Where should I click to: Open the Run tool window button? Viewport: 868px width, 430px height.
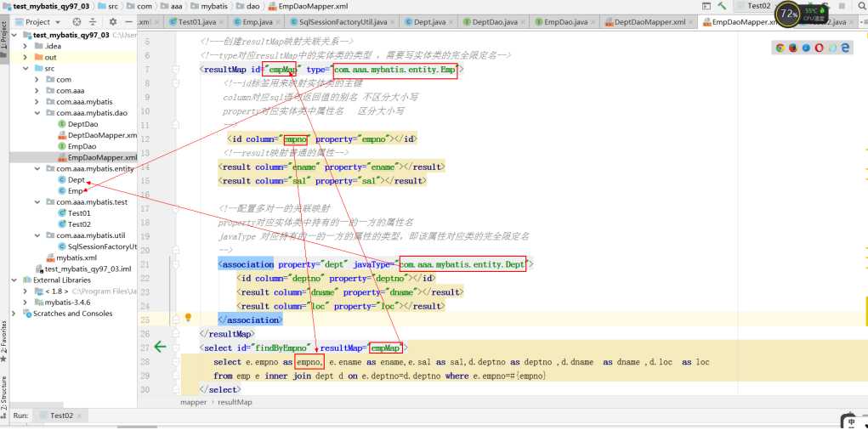pyautogui.click(x=20, y=416)
